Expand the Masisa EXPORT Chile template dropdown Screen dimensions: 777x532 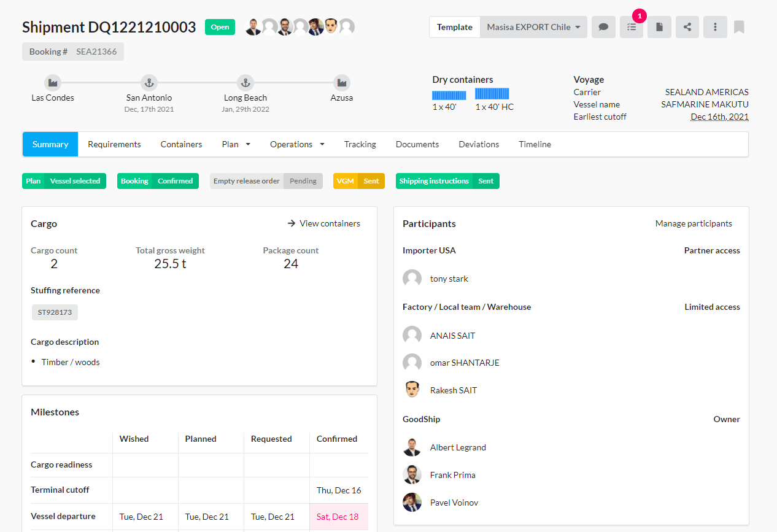[533, 27]
